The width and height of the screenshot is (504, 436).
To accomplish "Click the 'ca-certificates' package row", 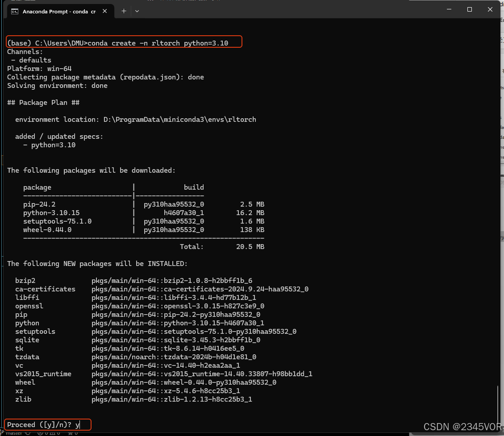I will pos(162,289).
